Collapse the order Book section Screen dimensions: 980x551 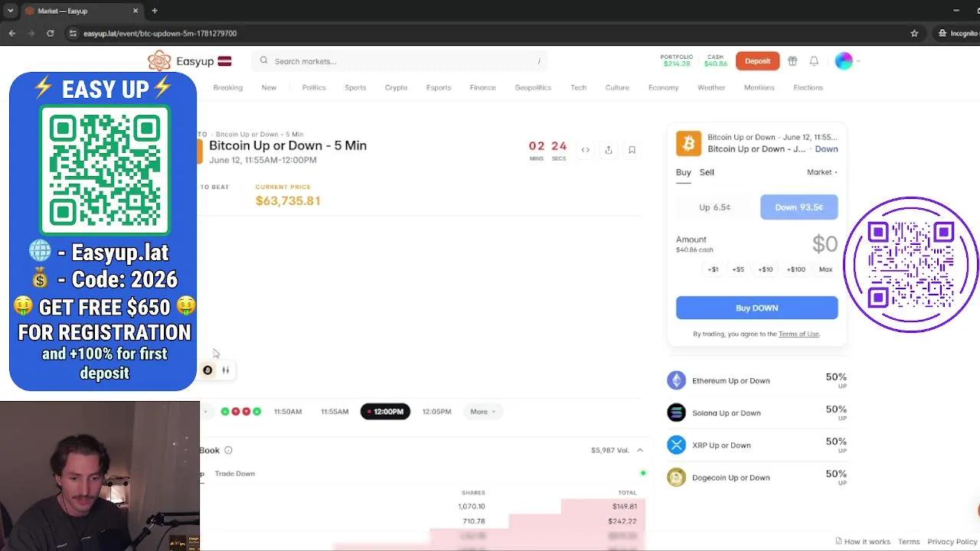640,451
